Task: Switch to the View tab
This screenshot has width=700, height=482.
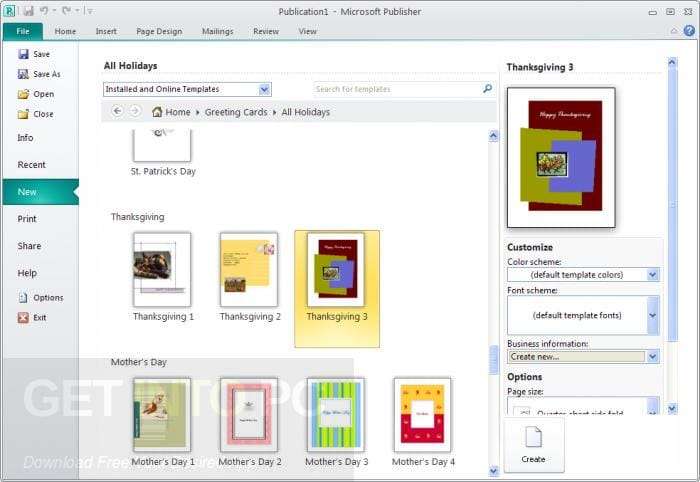Action: pyautogui.click(x=307, y=31)
